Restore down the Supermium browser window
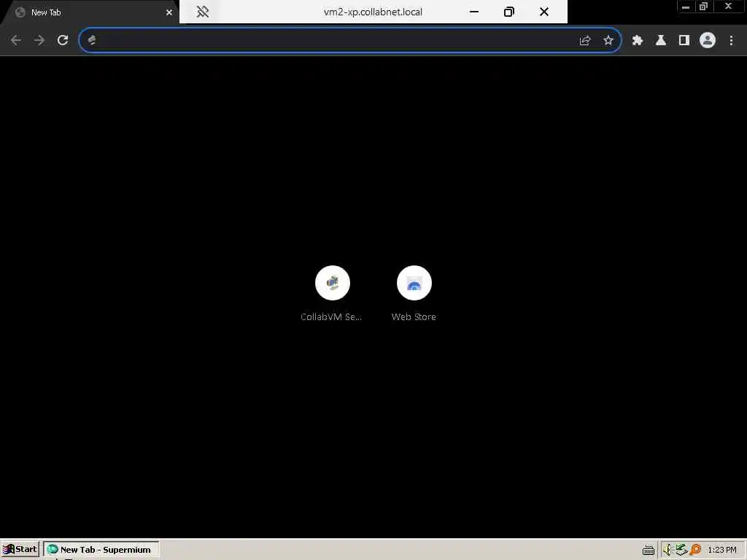Image resolution: width=747 pixels, height=560 pixels. point(704,7)
